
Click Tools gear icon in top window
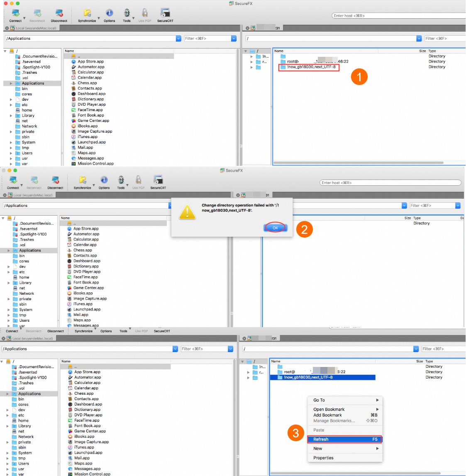click(x=127, y=13)
